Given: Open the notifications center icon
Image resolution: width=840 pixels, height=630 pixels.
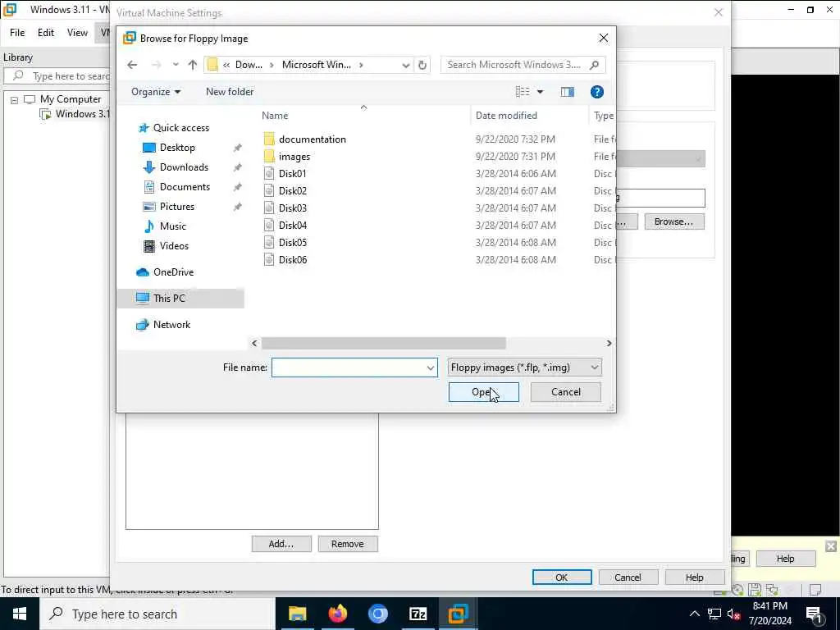Looking at the screenshot, I should point(814,614).
